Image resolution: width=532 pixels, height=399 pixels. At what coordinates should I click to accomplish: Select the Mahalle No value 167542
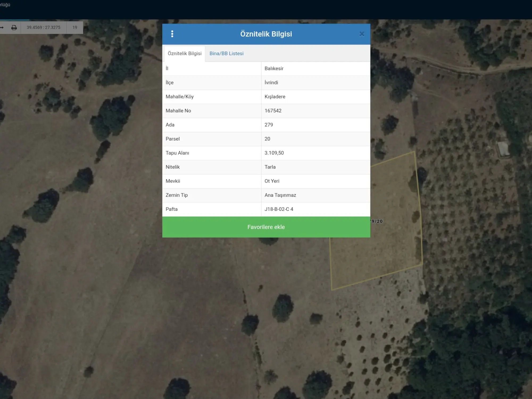(x=273, y=111)
